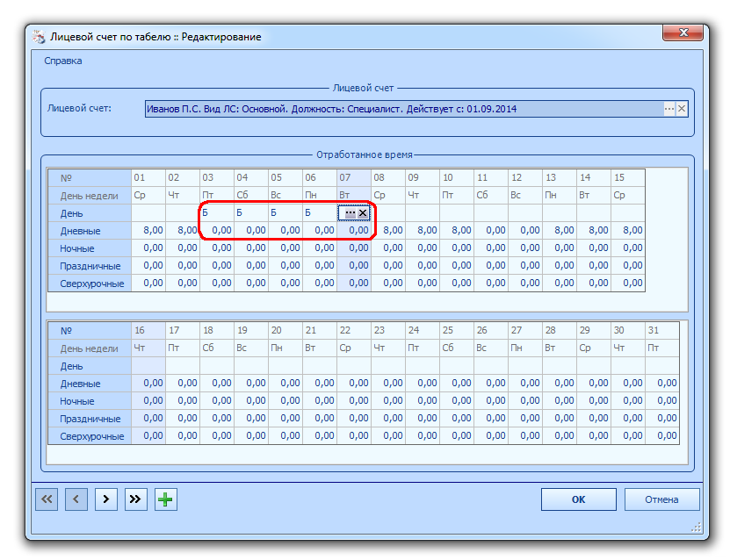The height and width of the screenshot is (560, 730).
Task: Select the День cell for day 05
Action: 285,213
